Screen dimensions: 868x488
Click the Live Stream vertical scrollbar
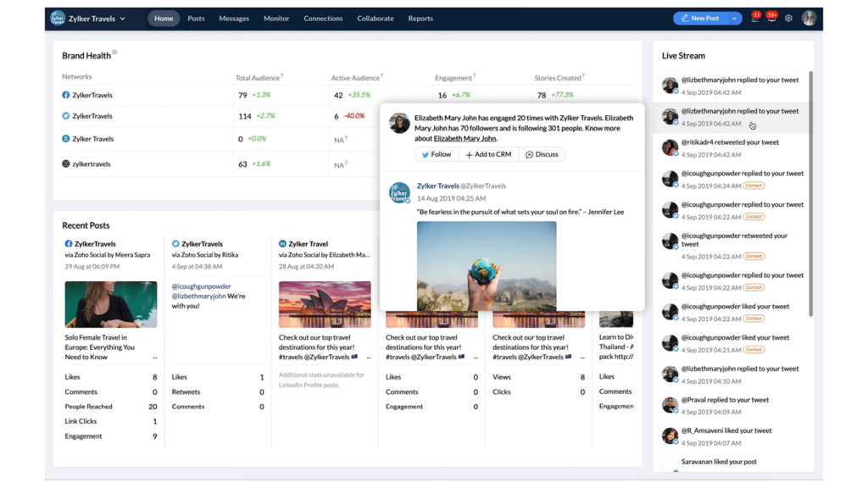click(x=811, y=194)
